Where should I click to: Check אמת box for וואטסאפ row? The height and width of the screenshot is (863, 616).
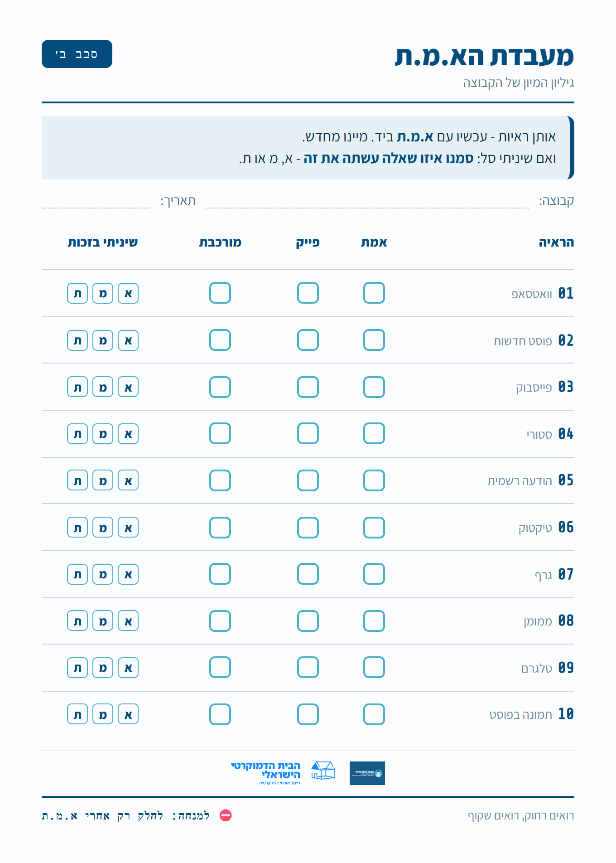(x=374, y=293)
